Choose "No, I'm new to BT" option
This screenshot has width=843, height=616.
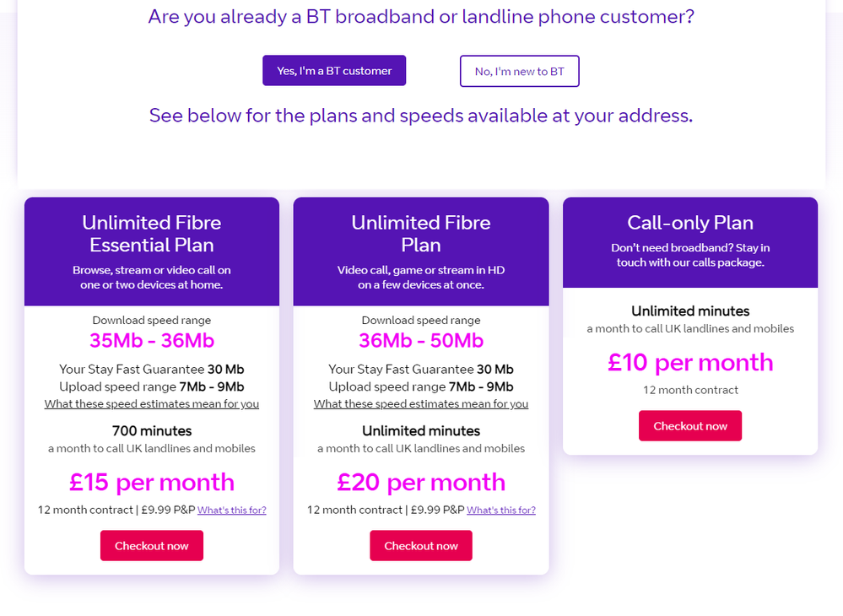click(519, 71)
